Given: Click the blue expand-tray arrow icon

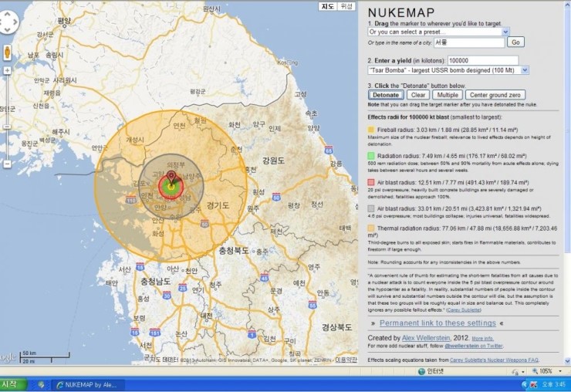Looking at the screenshot, I should 525,385.
